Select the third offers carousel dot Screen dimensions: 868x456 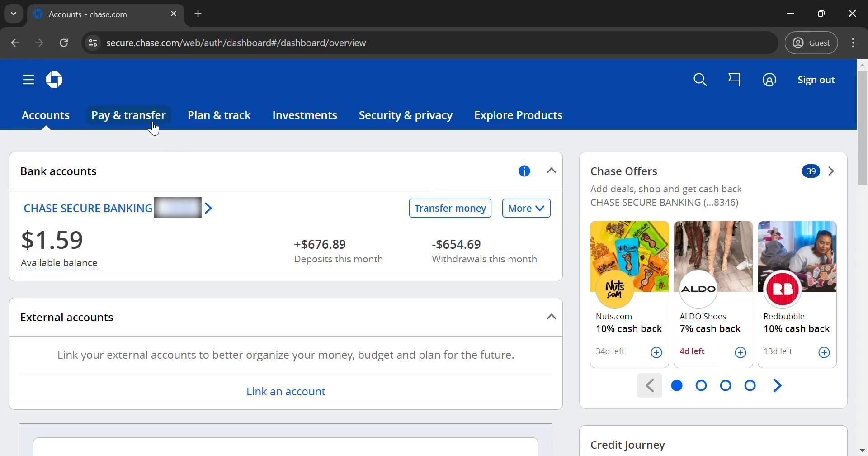click(725, 385)
